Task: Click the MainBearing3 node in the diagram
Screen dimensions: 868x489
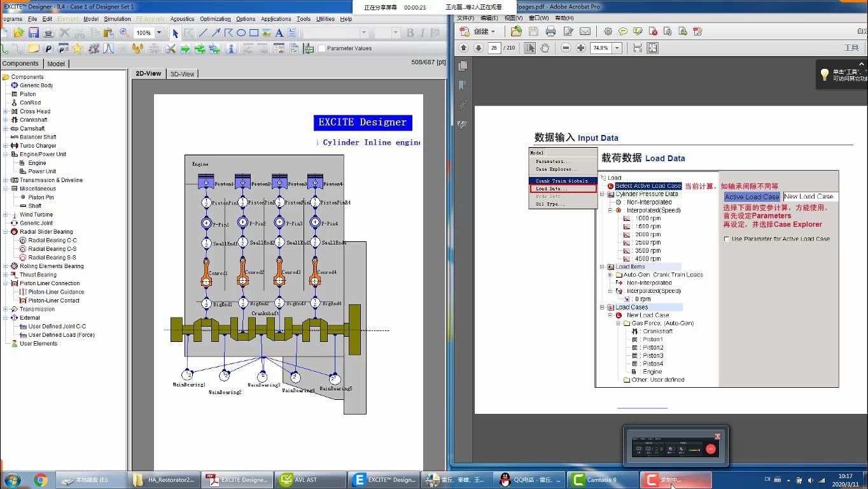Action: click(262, 376)
